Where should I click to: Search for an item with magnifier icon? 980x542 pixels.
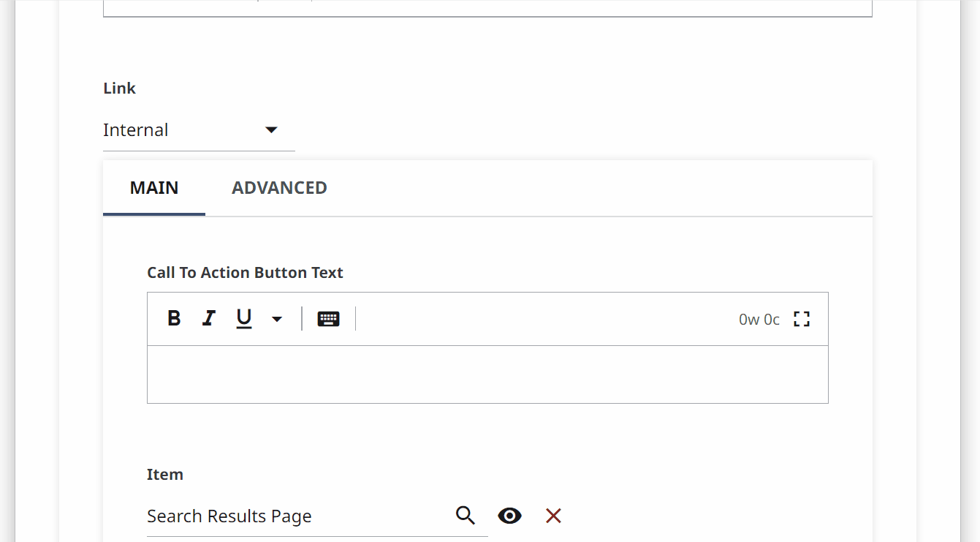[x=466, y=516]
